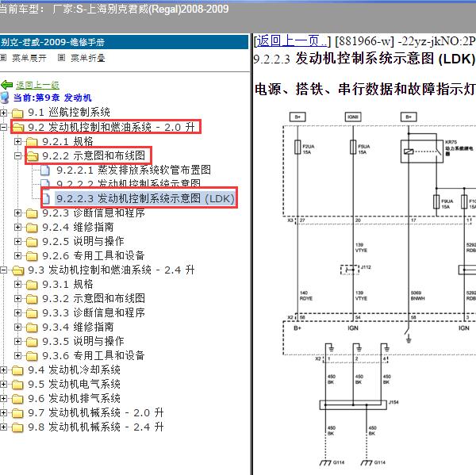Expand the 9.4 发动机冷却系统 node
The image size is (476, 475).
3,370
